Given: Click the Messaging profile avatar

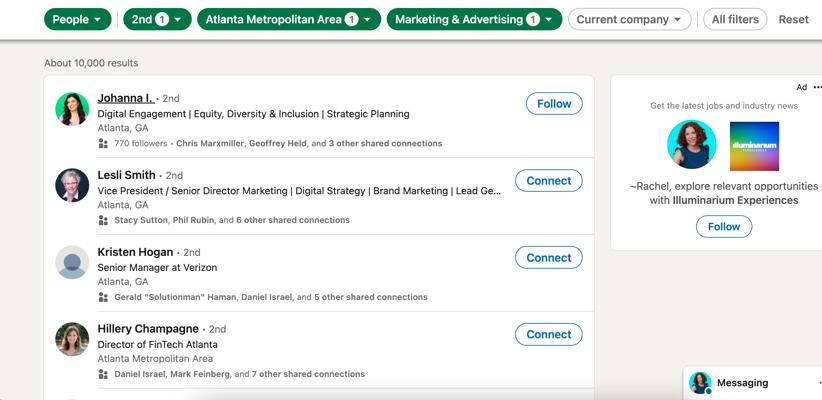Looking at the screenshot, I should coord(700,383).
